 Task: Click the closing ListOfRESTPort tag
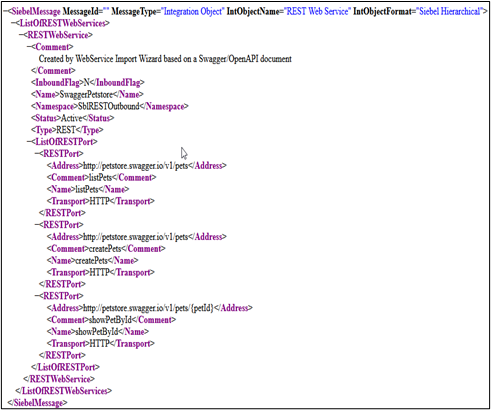(x=65, y=367)
